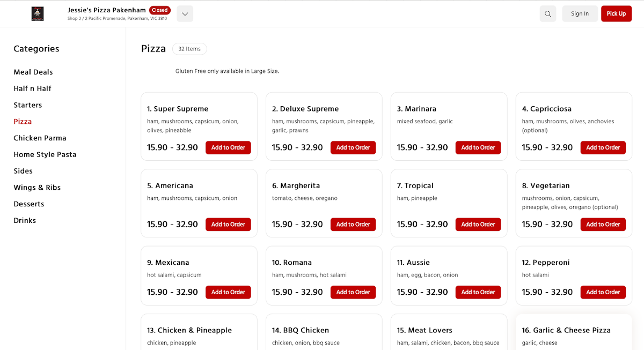Click '7. Tropical' title
Viewport: 644px width, 350px height.
[x=415, y=185]
